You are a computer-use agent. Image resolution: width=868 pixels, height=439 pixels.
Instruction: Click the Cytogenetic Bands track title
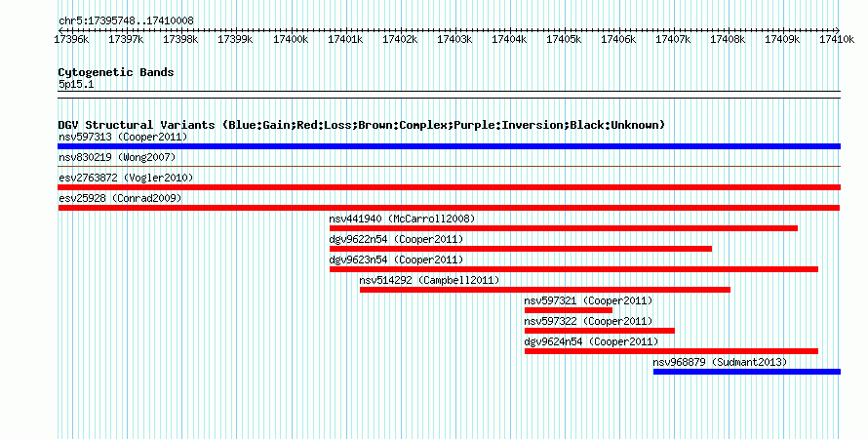[116, 72]
